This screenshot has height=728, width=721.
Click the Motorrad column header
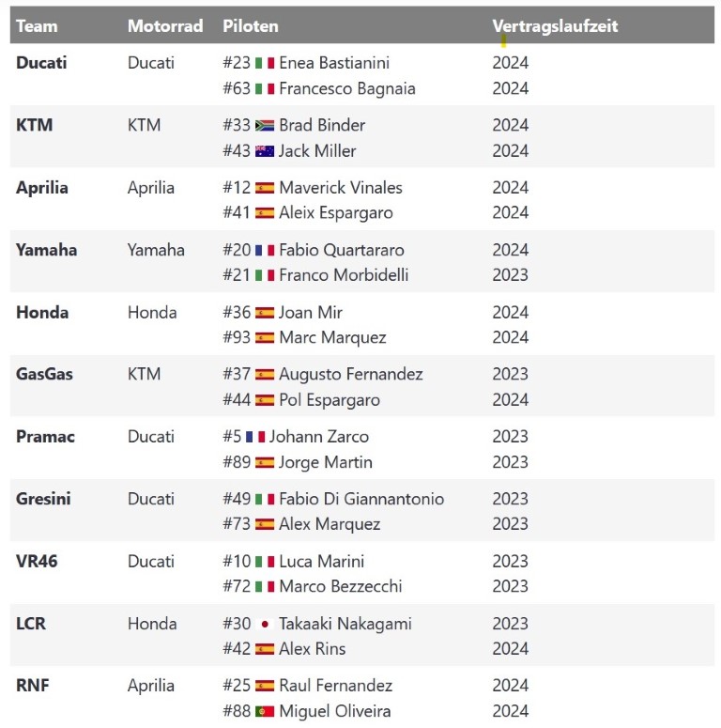(x=165, y=26)
